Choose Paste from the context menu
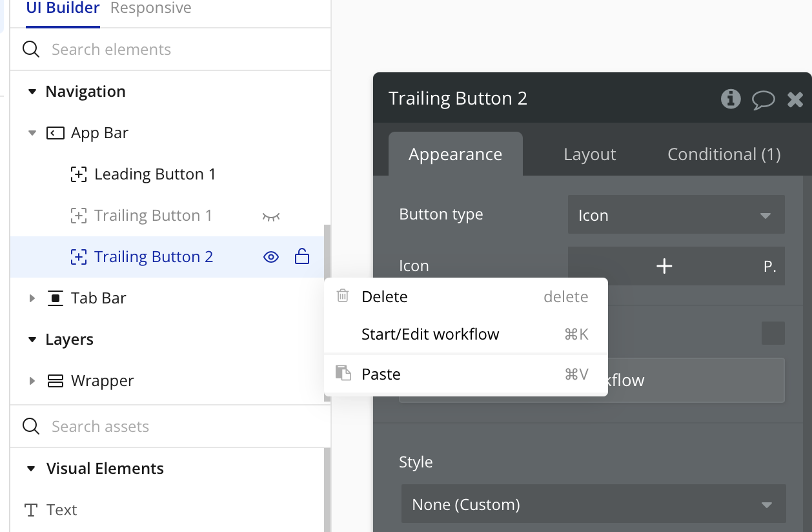The width and height of the screenshot is (812, 532). coord(465,374)
